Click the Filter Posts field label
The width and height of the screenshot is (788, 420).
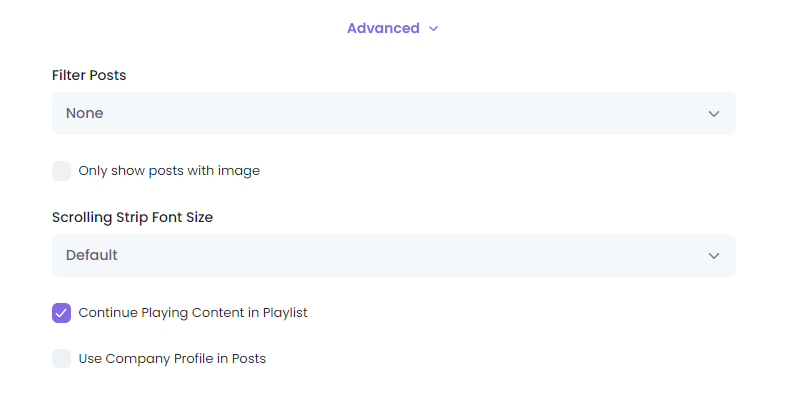89,75
